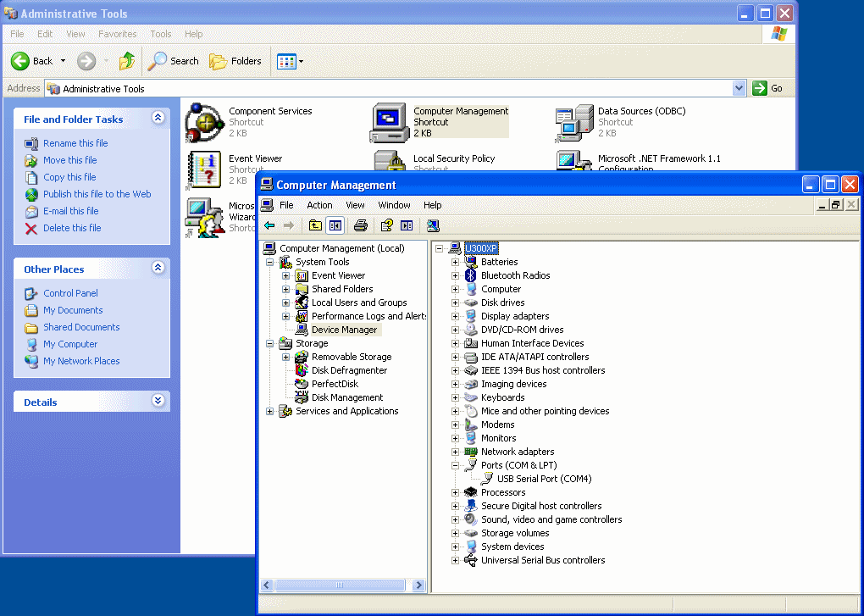Open the Favorites menu
Viewport: 864px width, 616px height.
(x=118, y=34)
